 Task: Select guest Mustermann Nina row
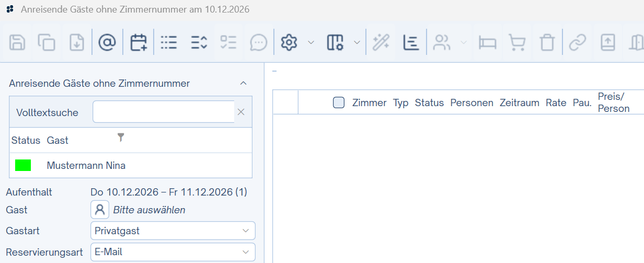tap(86, 166)
